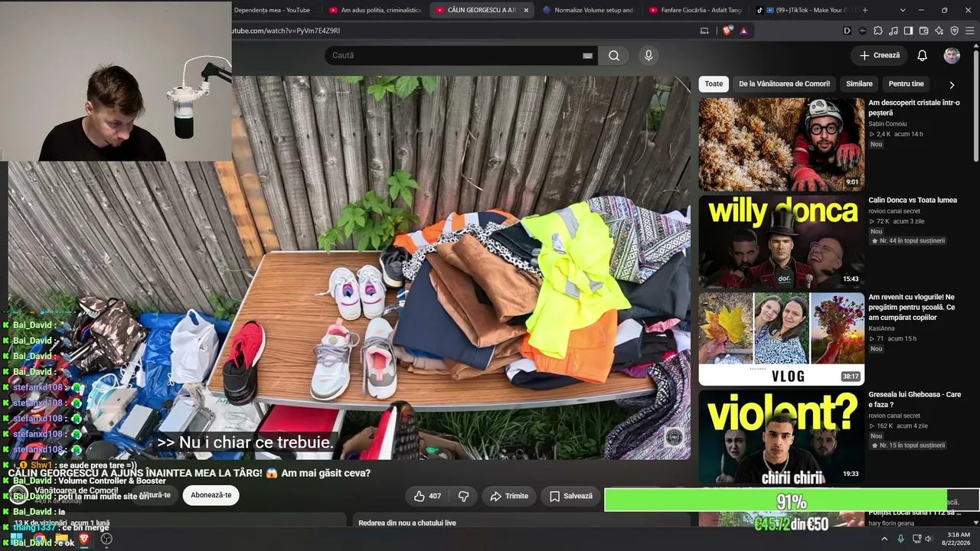Image resolution: width=980 pixels, height=551 pixels.
Task: Click the video player's channel watermark icon
Action: [674, 436]
